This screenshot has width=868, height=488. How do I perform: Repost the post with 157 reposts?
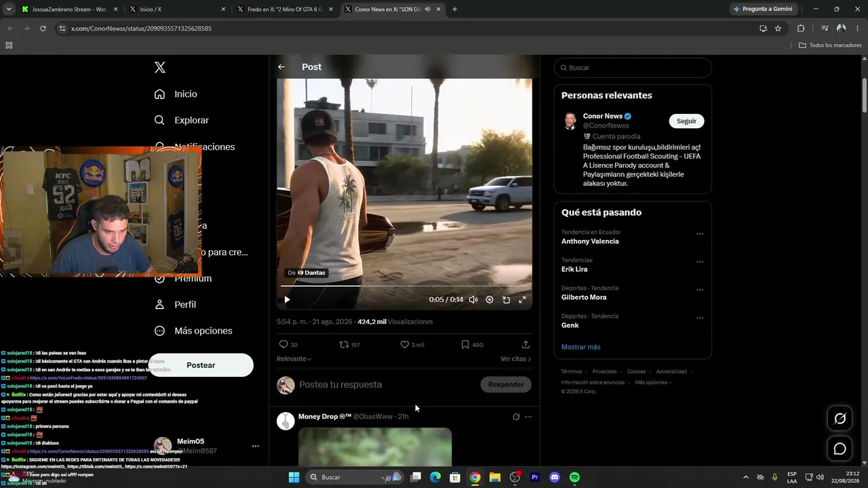[349, 344]
